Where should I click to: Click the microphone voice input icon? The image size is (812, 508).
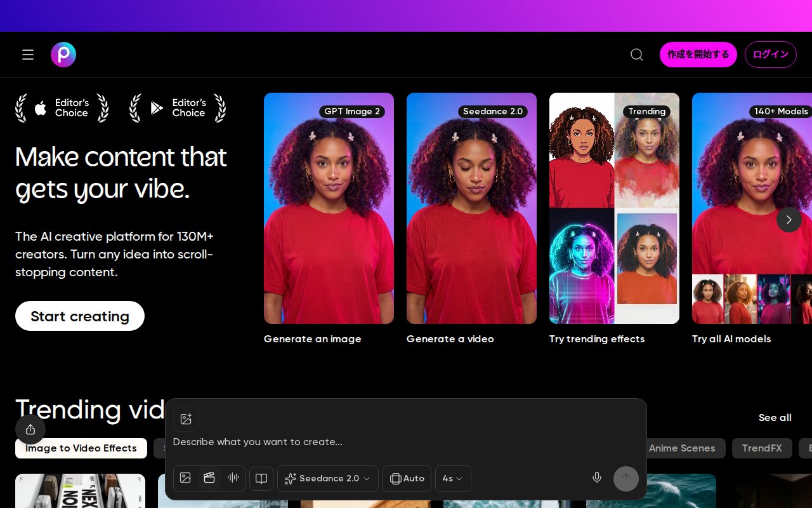click(596, 478)
